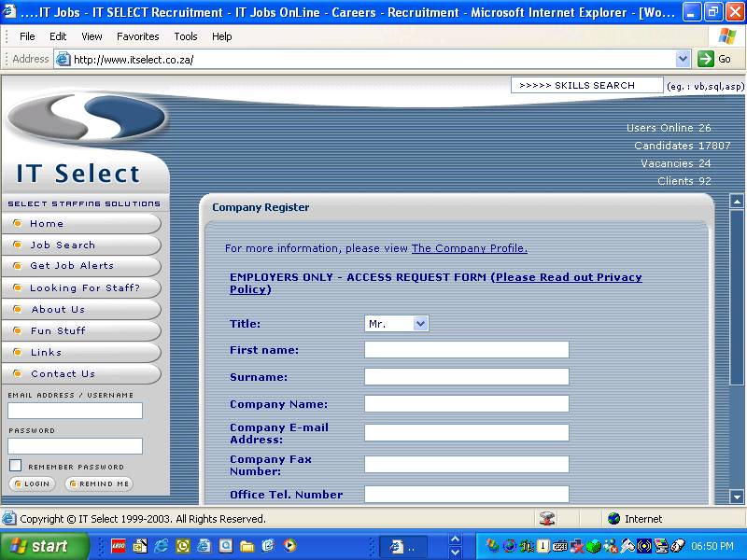Viewport: 747px width, 560px height.
Task: Toggle the Remember Password checkbox
Action: [x=15, y=466]
